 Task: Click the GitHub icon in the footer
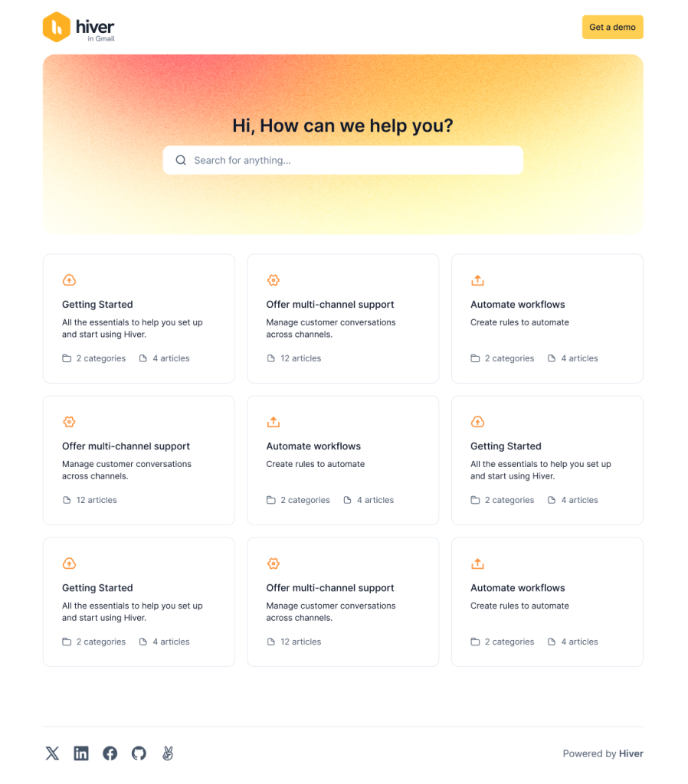(x=139, y=753)
